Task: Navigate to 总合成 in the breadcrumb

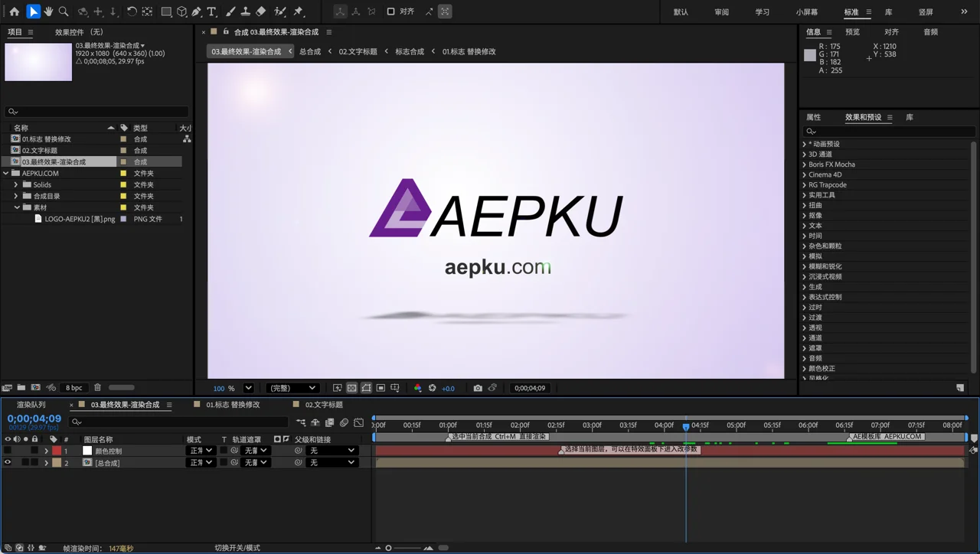Action: point(310,51)
